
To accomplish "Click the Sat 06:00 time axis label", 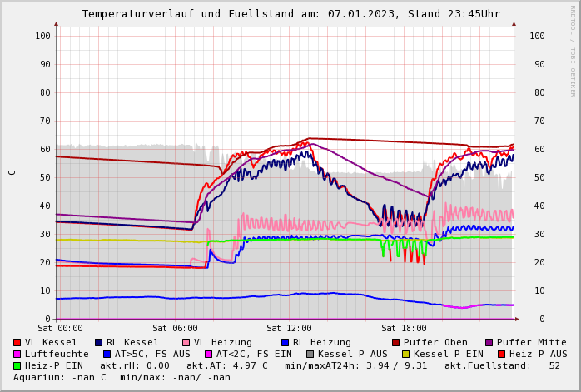I will point(175,328).
